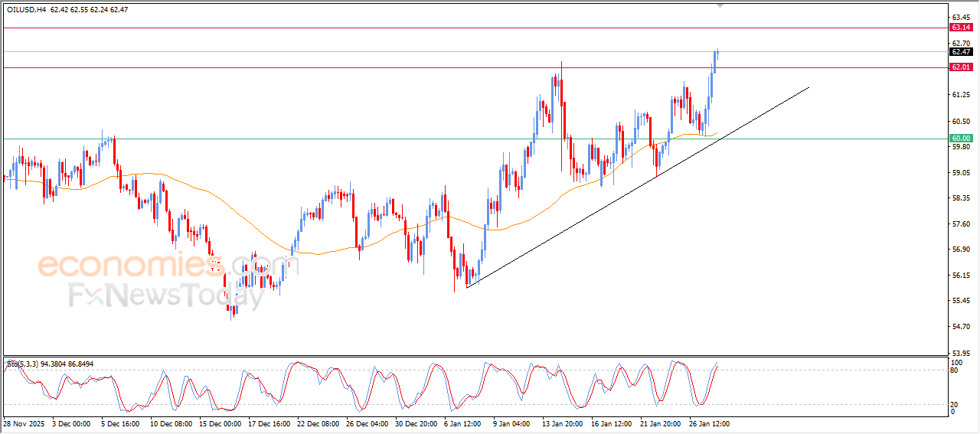Click the stochastic 80 level label
This screenshot has width=980, height=434.
point(955,371)
